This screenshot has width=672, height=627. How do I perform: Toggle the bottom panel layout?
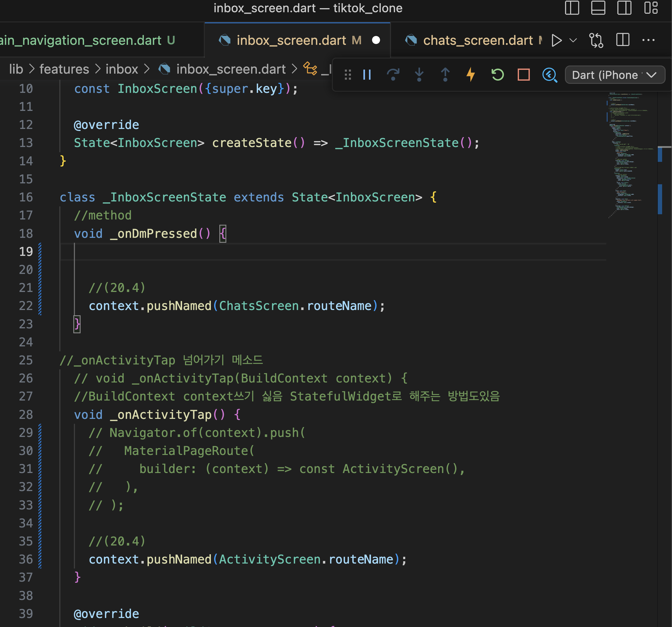598,8
